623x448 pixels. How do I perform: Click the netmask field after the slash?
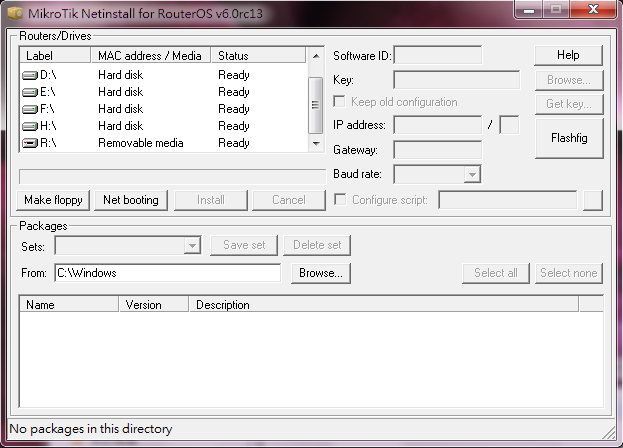click(x=509, y=125)
